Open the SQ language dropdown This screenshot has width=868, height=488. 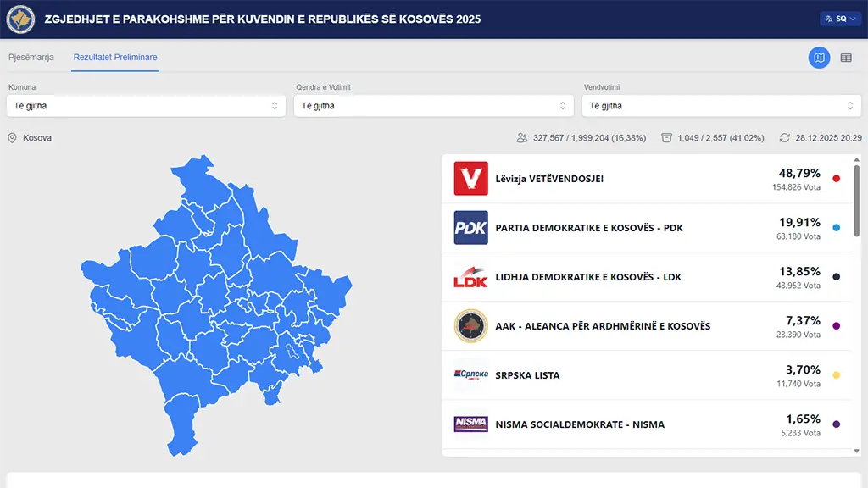point(837,17)
